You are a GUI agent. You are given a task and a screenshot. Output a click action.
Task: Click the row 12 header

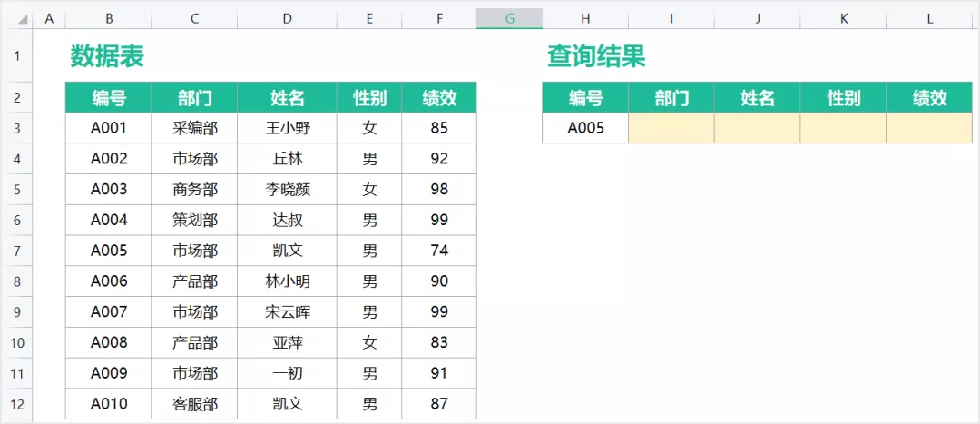tap(16, 404)
